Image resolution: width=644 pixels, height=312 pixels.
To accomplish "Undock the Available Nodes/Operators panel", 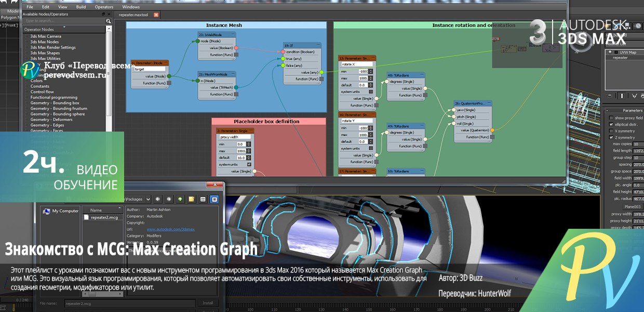I will click(104, 14).
